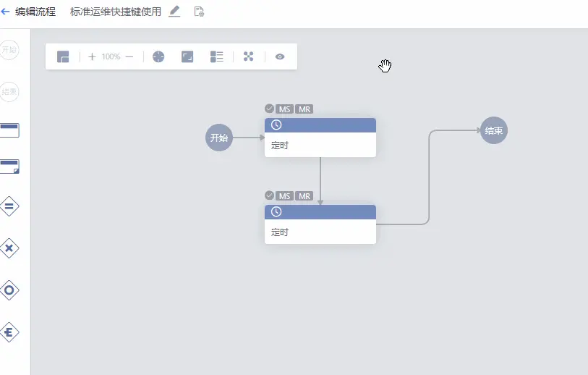The image size is (588, 375).
Task: Click the pencil icon to rename the flow
Action: pyautogui.click(x=174, y=12)
